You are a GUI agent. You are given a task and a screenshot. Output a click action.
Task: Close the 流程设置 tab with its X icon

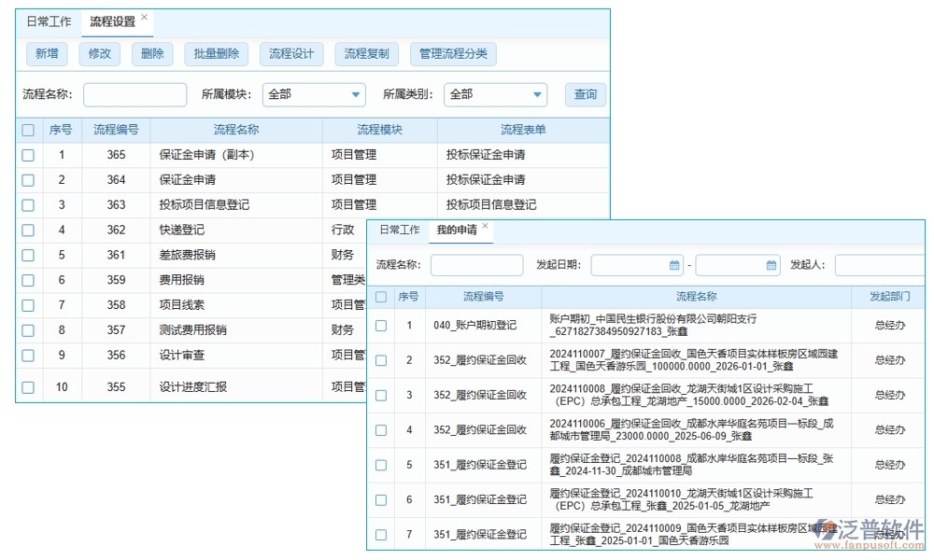(x=145, y=16)
